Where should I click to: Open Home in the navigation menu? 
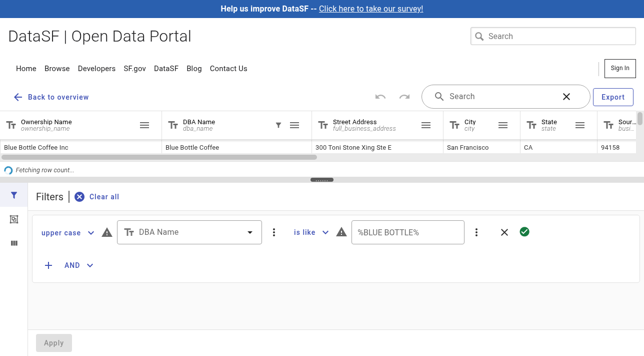coord(26,69)
